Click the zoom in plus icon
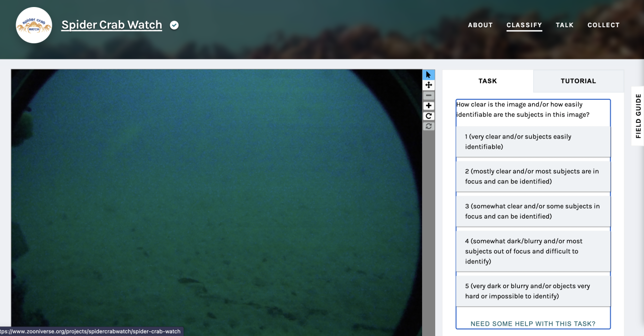This screenshot has width=644, height=336. coord(429,106)
